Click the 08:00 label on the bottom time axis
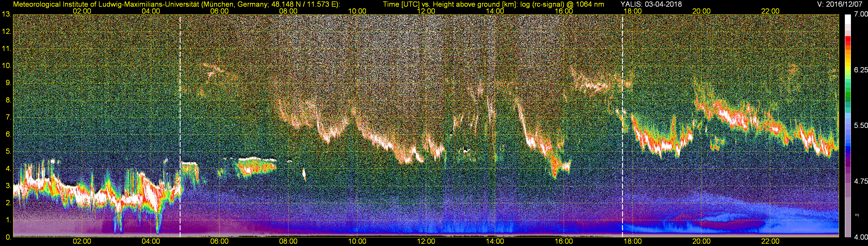 coord(288,241)
